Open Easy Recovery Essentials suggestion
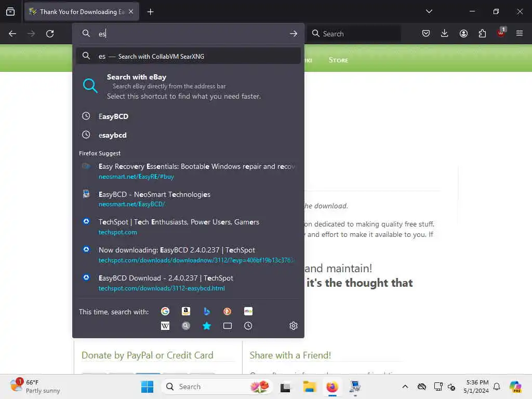Screen dimensions: 532x399 (x=188, y=171)
